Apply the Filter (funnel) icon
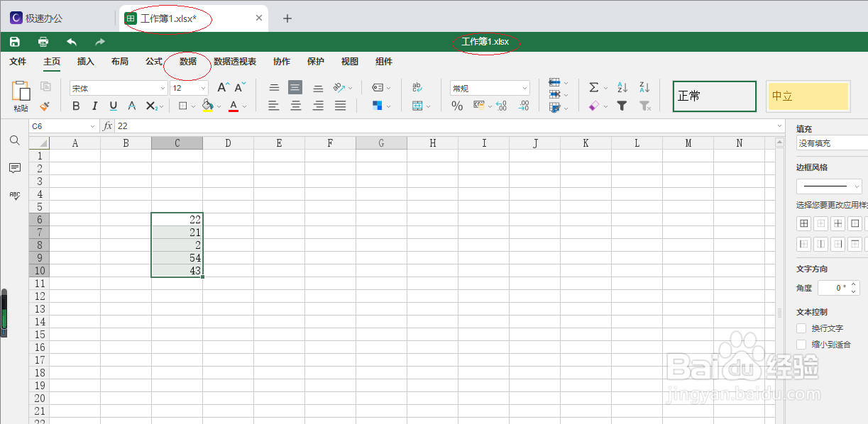Screen dimensions: 868x424 622,106
